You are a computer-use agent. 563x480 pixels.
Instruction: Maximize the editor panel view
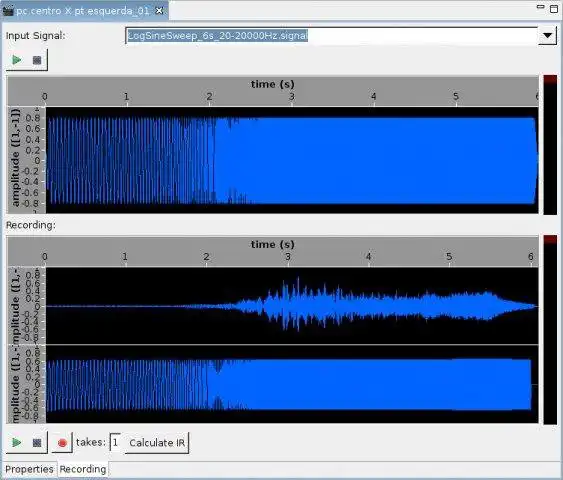554,8
